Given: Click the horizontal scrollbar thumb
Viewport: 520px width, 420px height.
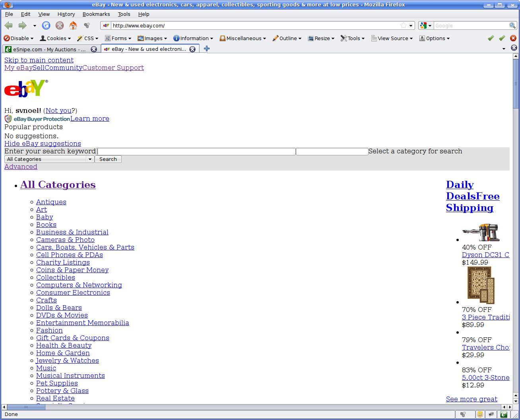Looking at the screenshot, I should [x=26, y=407].
